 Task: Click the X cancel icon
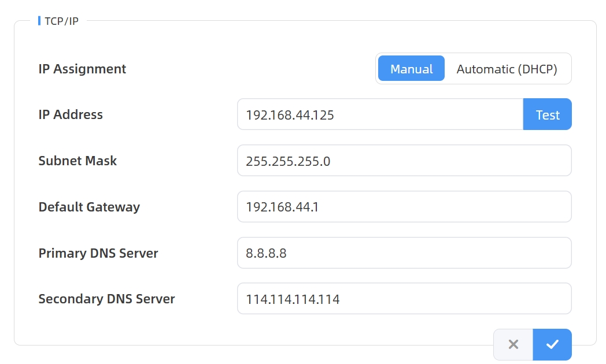513,344
